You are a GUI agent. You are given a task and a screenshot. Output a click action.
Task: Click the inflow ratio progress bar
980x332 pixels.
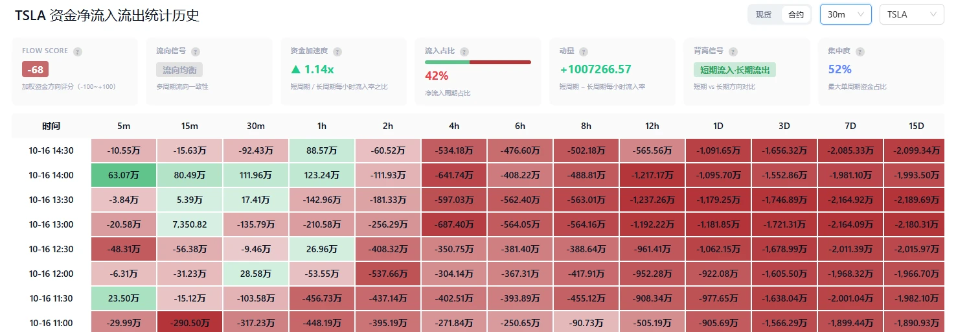(x=478, y=62)
